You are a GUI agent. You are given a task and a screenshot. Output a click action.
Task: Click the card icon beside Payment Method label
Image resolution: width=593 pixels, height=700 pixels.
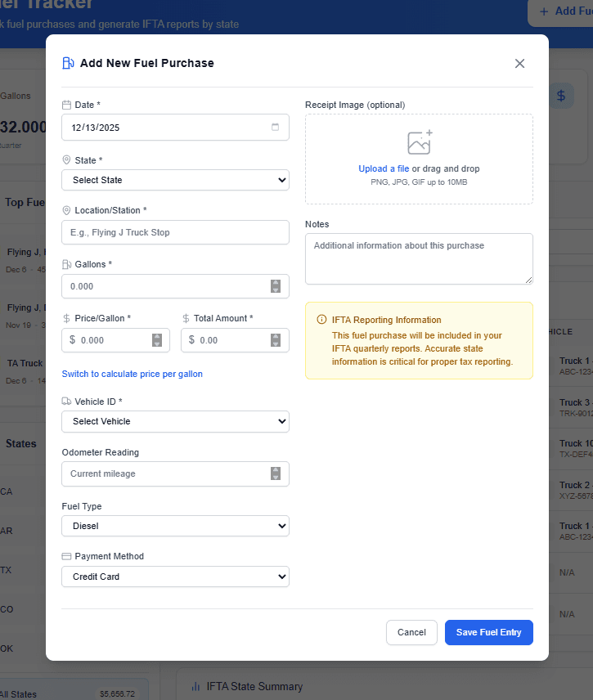65,555
